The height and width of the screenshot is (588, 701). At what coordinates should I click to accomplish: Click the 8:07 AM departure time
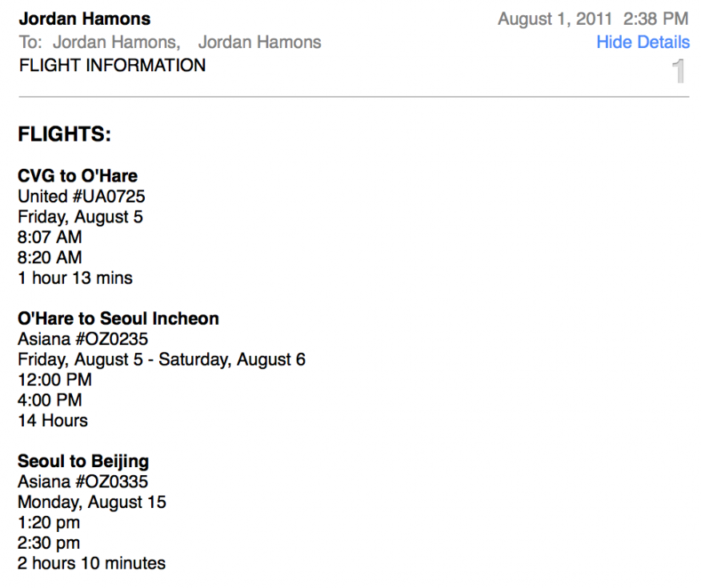click(x=50, y=238)
